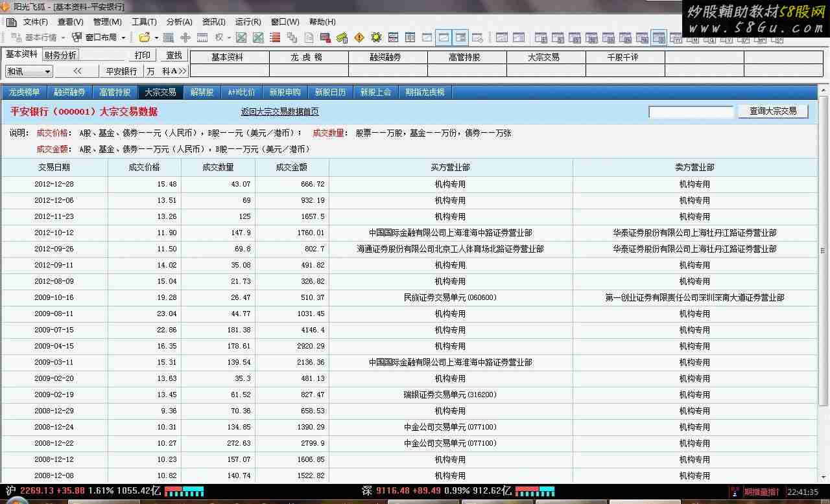Open the 窗口(W) menu
This screenshot has height=504, width=830.
pos(285,22)
